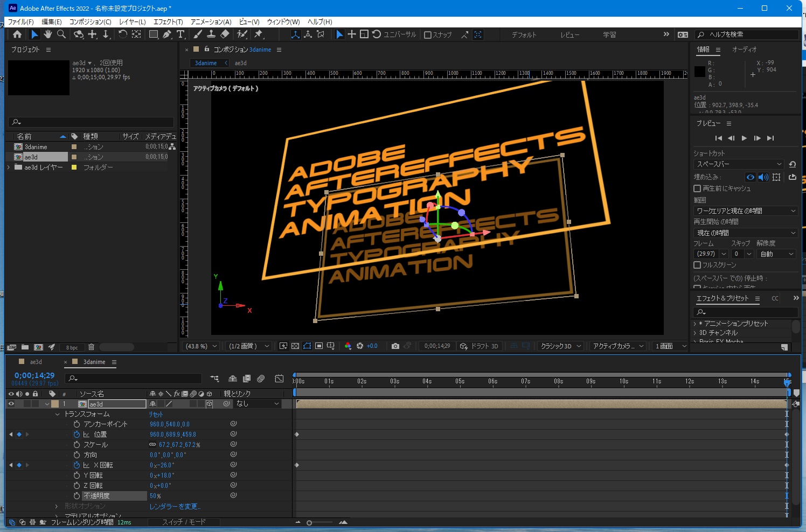The width and height of the screenshot is (806, 532).
Task: Choose the Local Axis mode icon
Action: click(x=295, y=34)
